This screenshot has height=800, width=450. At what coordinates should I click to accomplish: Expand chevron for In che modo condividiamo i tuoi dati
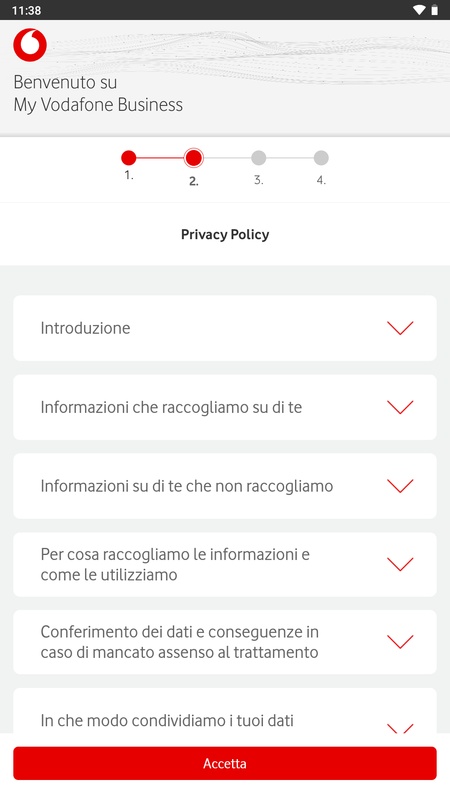tap(400, 728)
